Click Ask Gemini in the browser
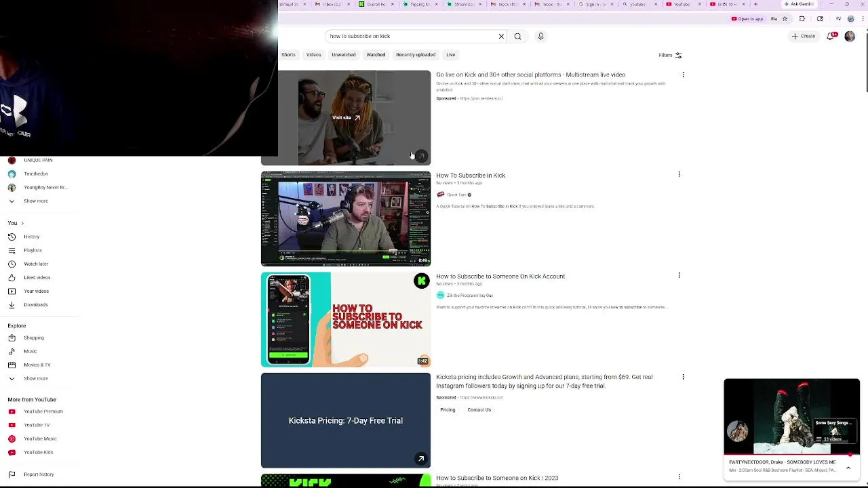This screenshot has width=868, height=488. click(799, 4)
